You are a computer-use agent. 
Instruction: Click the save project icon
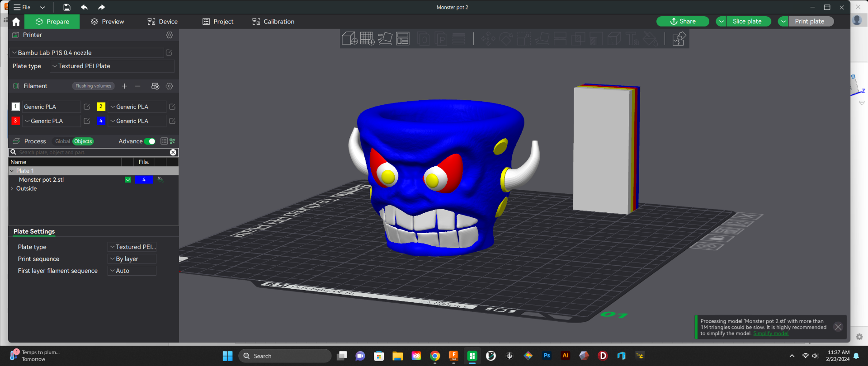pyautogui.click(x=66, y=7)
